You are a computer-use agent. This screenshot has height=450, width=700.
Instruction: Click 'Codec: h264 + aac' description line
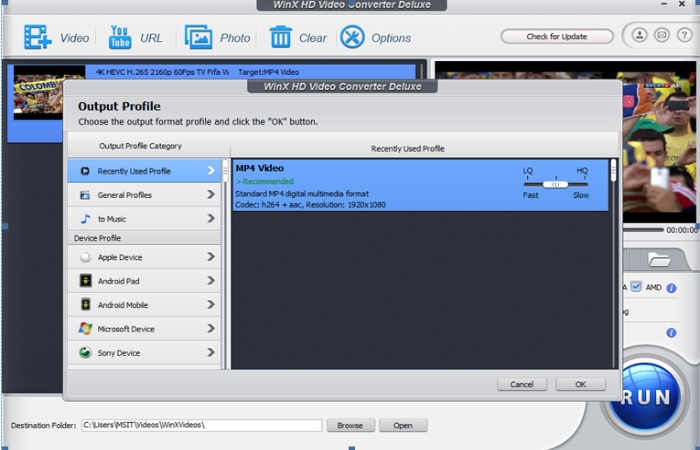(310, 205)
